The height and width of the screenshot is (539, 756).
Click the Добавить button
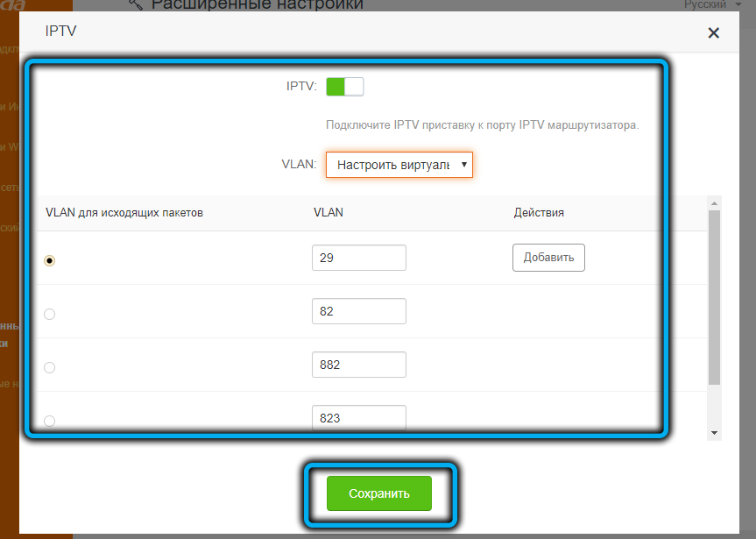pos(548,258)
